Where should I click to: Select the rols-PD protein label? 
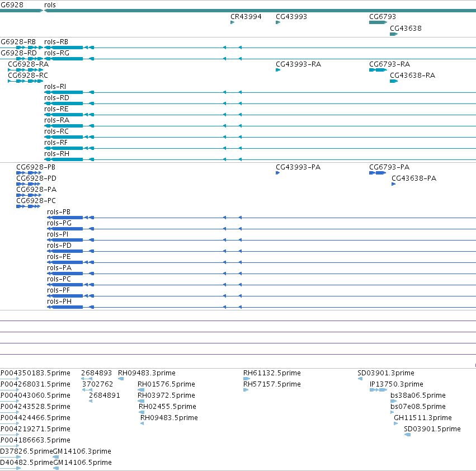[59, 246]
